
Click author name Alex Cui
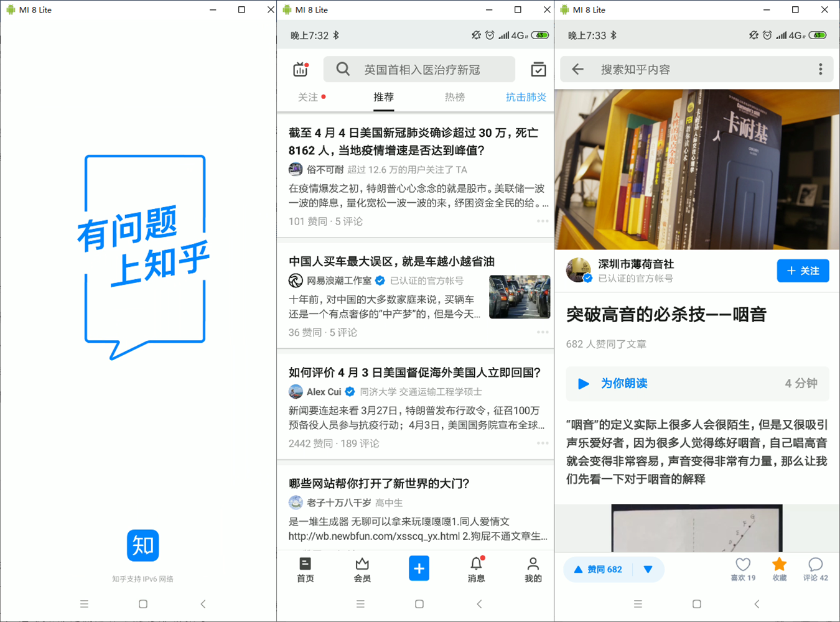point(324,391)
